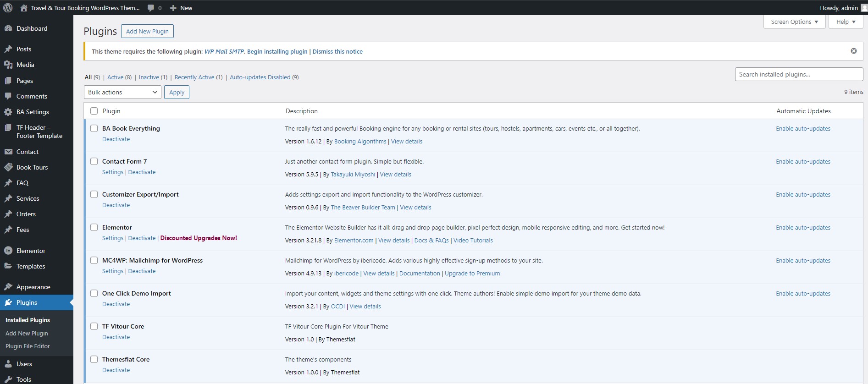Click the Users person icon
This screenshot has width=868, height=384.
[8, 364]
